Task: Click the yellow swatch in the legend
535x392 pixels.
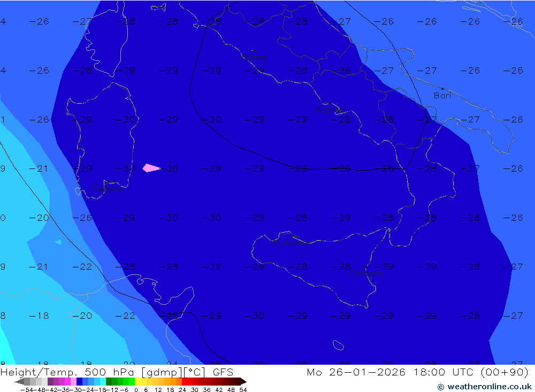Action: [137, 381]
